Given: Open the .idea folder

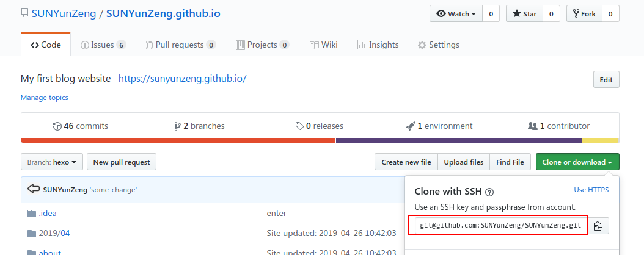Looking at the screenshot, I should tap(47, 213).
